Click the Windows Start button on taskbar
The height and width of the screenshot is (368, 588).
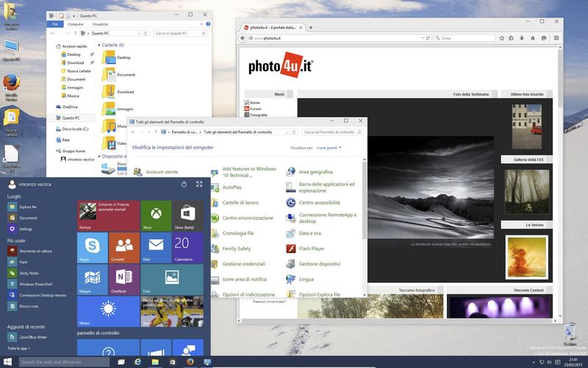pyautogui.click(x=7, y=362)
